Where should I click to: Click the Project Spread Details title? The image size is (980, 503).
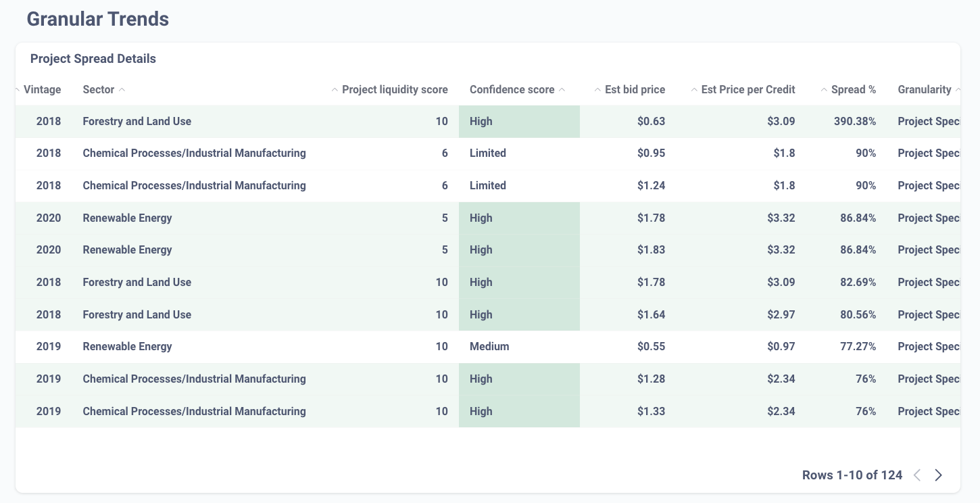93,59
